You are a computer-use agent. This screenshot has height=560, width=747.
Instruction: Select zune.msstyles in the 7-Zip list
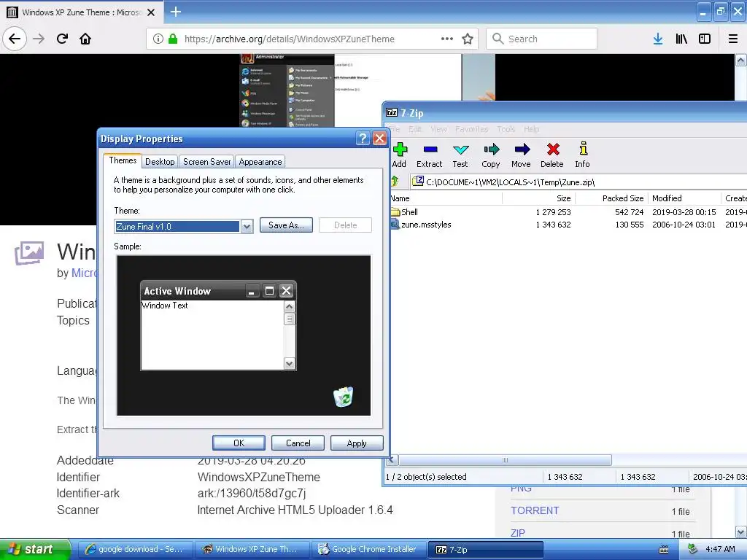(x=426, y=225)
